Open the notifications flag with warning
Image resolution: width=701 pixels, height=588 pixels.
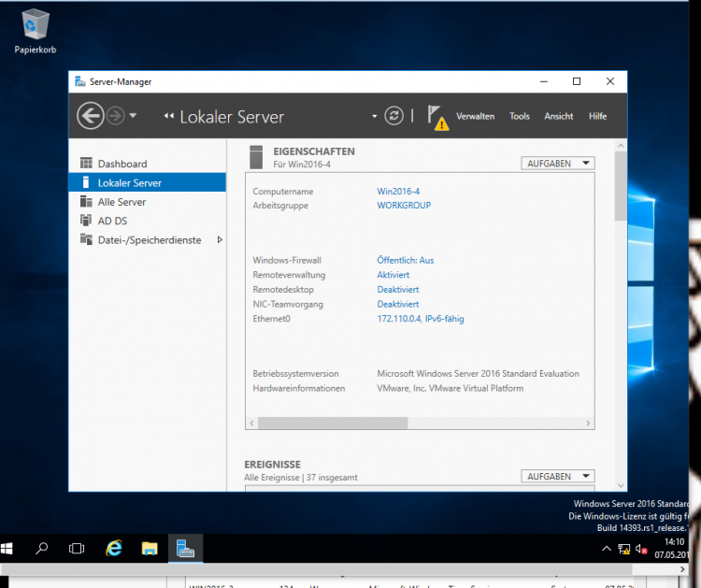[436, 116]
